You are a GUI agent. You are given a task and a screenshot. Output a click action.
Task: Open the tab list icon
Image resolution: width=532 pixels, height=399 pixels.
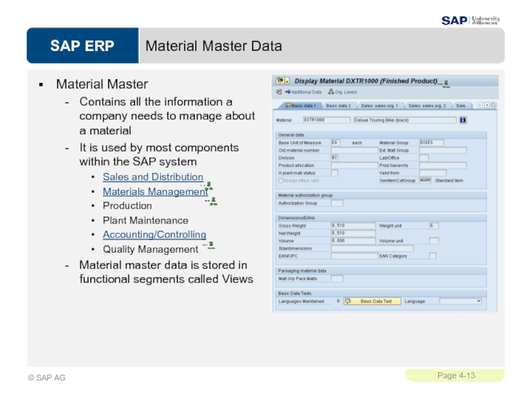coord(493,105)
